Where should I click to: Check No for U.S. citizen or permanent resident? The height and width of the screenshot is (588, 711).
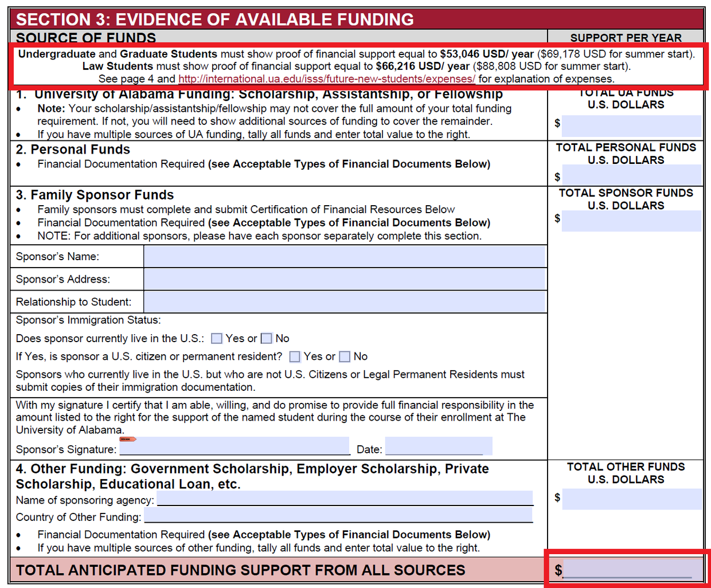click(x=345, y=356)
